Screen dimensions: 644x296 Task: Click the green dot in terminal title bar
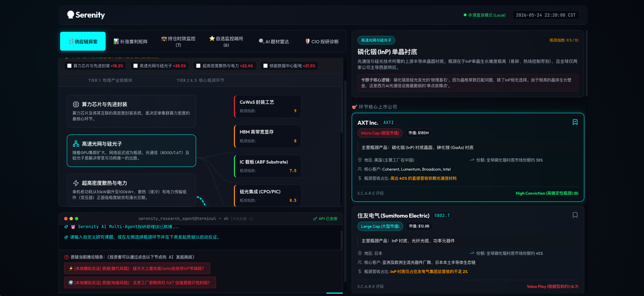(x=77, y=219)
